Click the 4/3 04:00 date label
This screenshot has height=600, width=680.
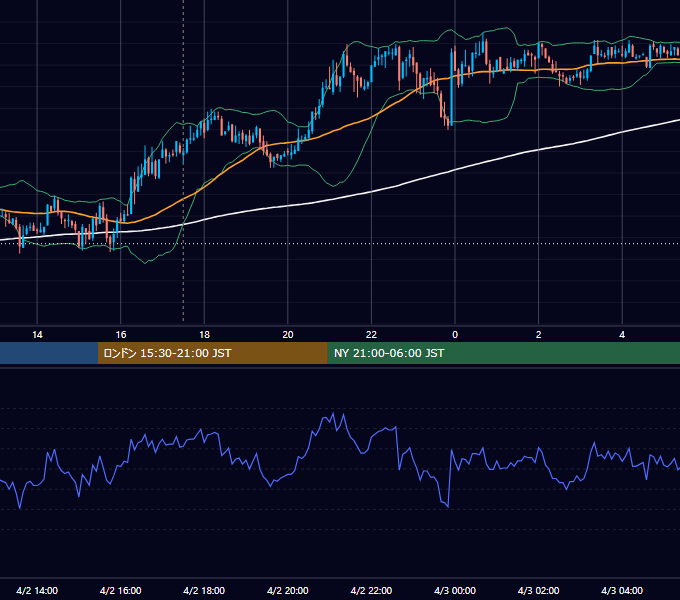pos(622,590)
